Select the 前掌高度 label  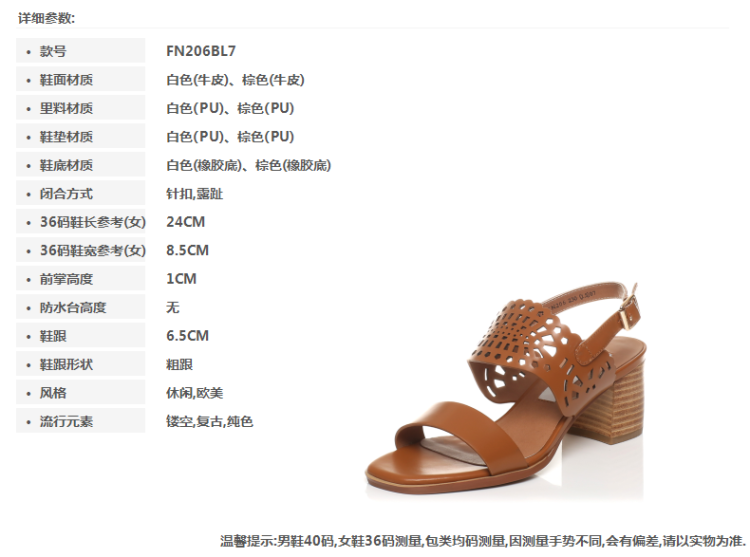pyautogui.click(x=66, y=279)
